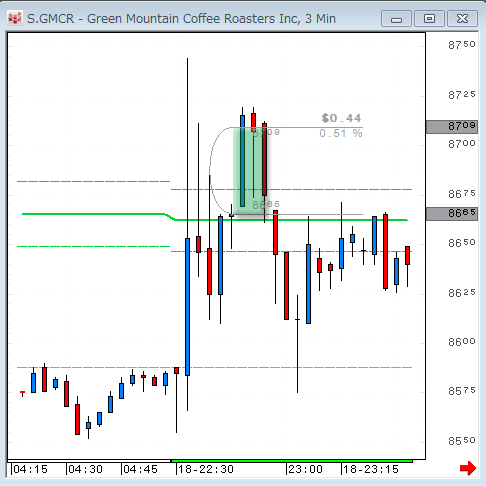Click the highlighted 8665 price marker
The width and height of the screenshot is (486, 486).
click(x=452, y=214)
